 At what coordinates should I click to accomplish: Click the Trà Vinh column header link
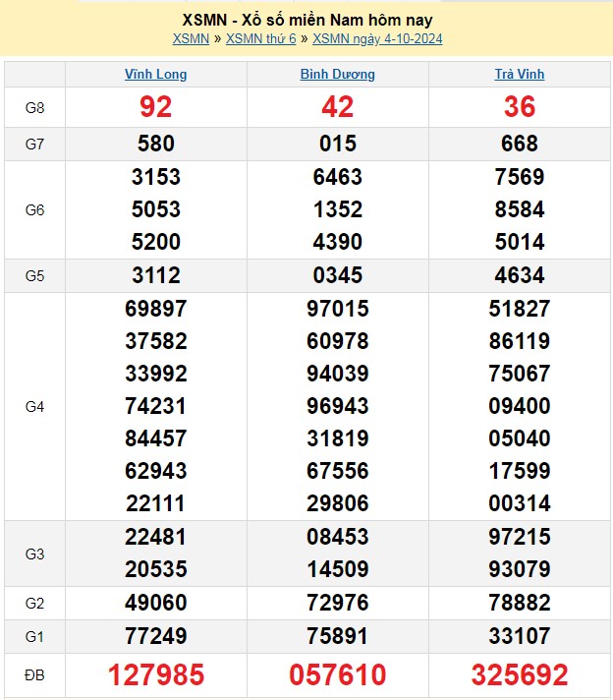click(x=519, y=75)
